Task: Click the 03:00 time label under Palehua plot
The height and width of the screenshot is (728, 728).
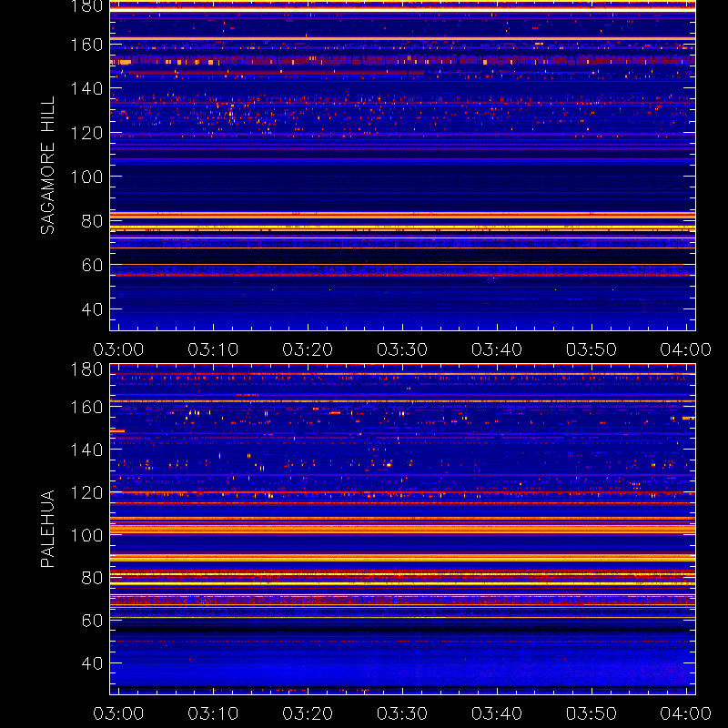Action: point(118,713)
